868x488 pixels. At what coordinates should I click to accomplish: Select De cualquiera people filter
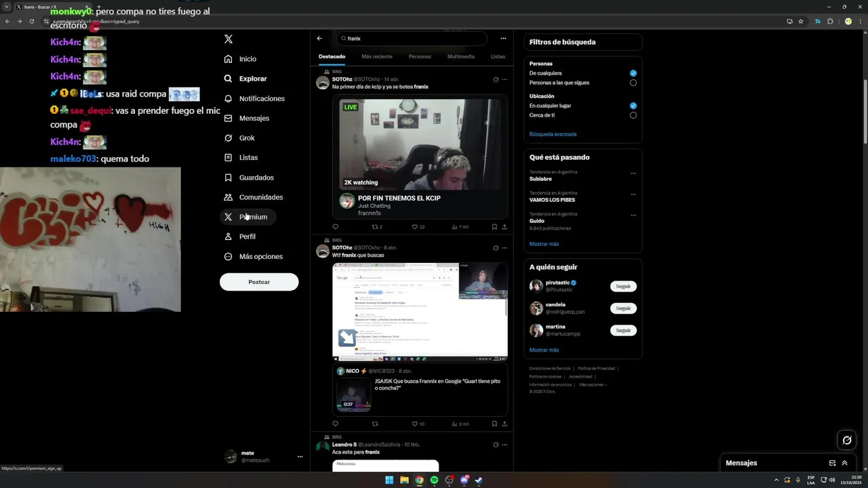pos(633,73)
